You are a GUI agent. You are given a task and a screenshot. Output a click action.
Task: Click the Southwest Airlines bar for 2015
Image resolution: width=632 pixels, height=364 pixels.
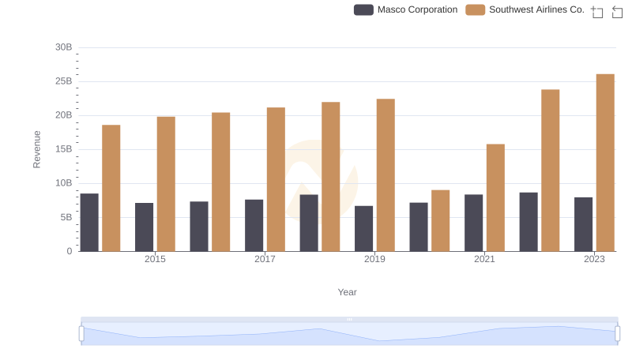166,184
